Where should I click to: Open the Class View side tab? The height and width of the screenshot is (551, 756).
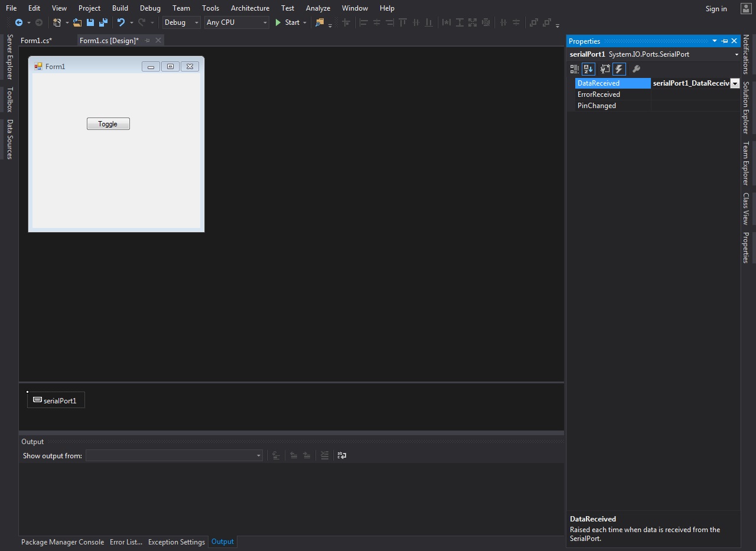(746, 209)
